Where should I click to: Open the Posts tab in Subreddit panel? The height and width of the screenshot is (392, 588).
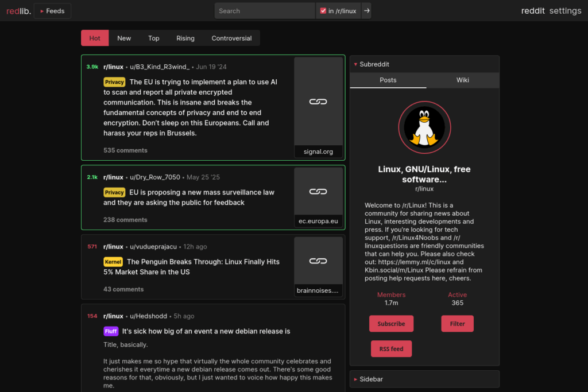[x=388, y=80]
